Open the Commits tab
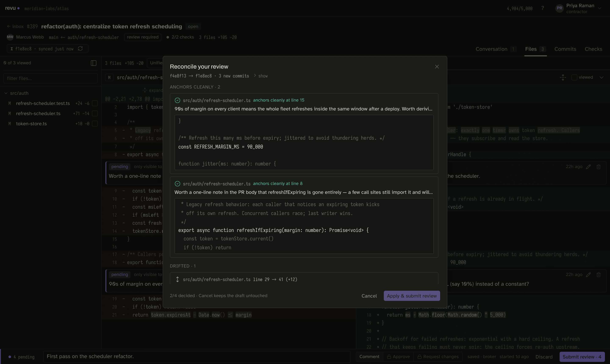The width and height of the screenshot is (610, 364). tap(565, 49)
